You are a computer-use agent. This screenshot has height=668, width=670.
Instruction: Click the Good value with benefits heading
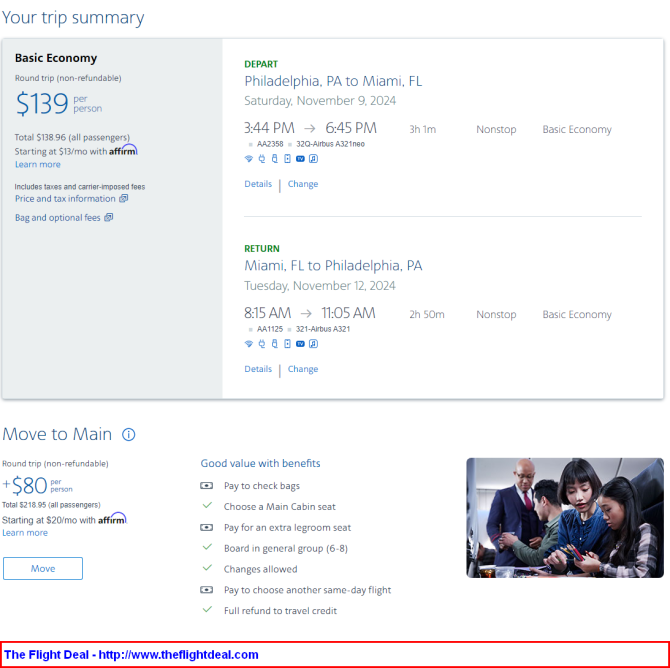pyautogui.click(x=261, y=464)
